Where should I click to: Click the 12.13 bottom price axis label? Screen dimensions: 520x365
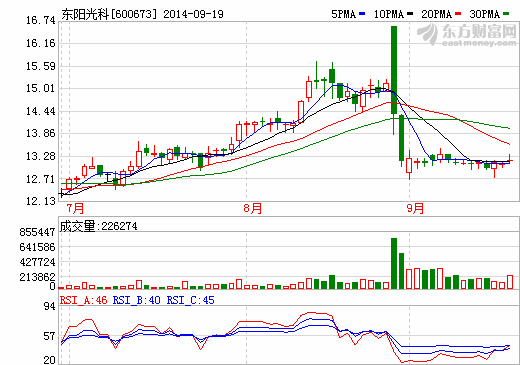pos(41,201)
